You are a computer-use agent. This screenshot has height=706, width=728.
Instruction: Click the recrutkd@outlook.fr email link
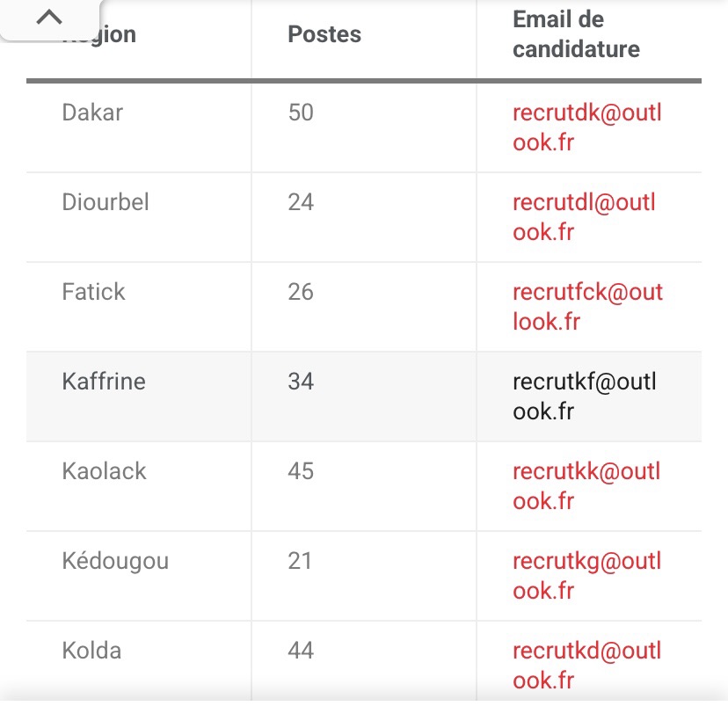point(586,666)
